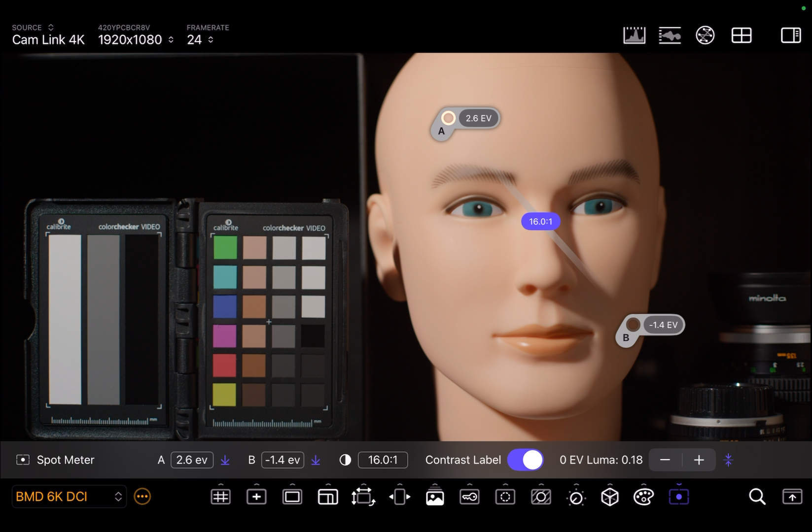Toggle the false color zebra tool

(541, 497)
